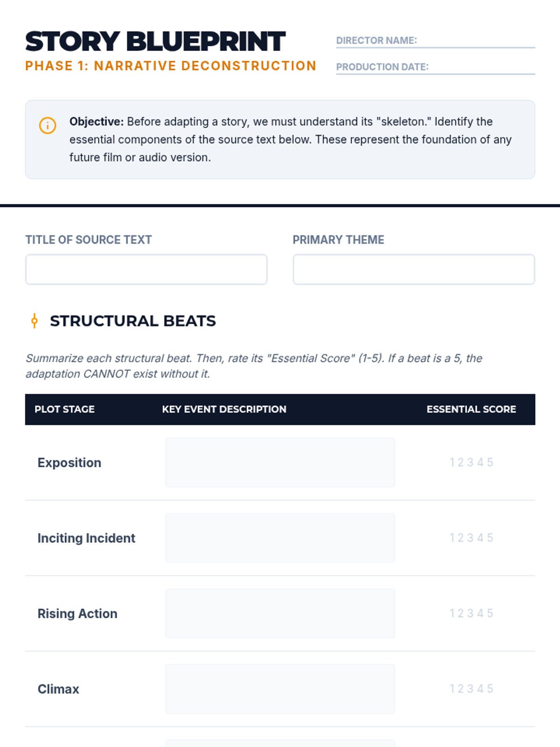The width and height of the screenshot is (560, 747).
Task: Click the Structural Beats section marker icon
Action: point(34,321)
